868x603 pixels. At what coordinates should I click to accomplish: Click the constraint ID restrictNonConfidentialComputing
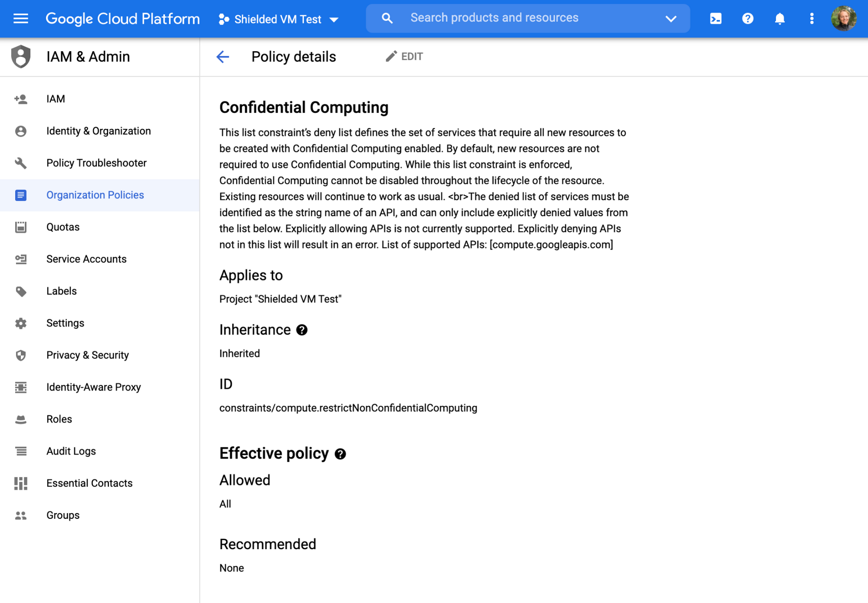coord(348,408)
